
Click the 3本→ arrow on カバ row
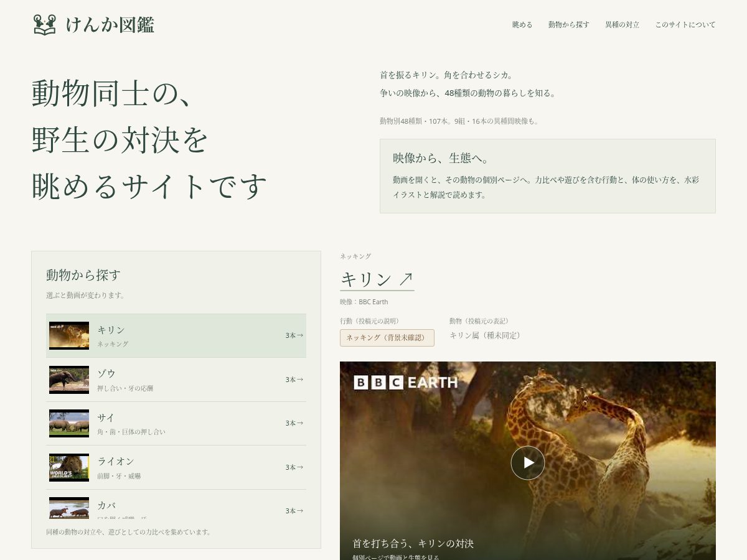click(294, 511)
